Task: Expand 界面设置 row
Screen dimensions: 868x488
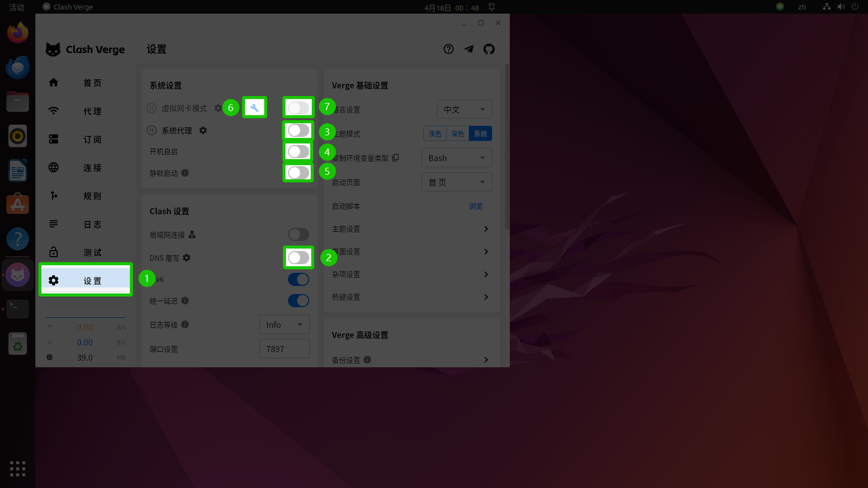Action: (412, 252)
